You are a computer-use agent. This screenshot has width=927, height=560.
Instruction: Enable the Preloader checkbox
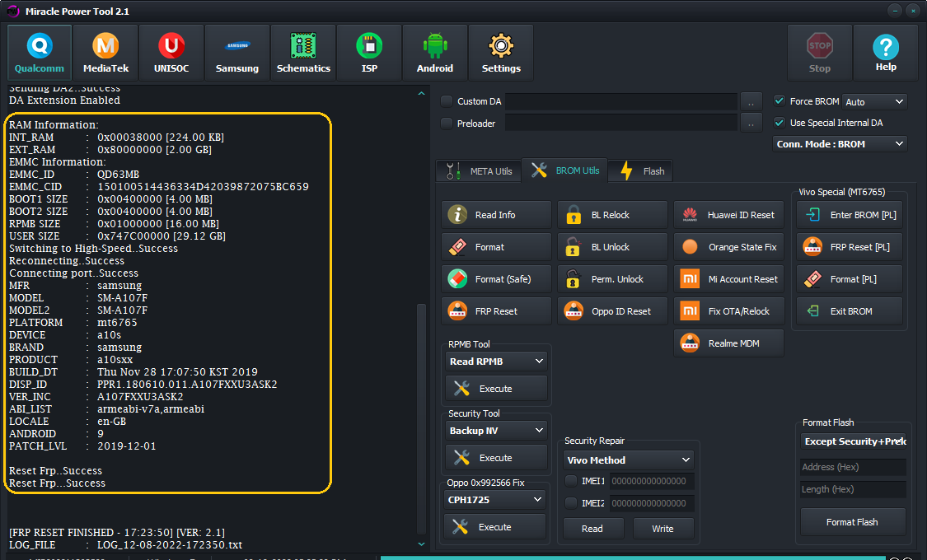click(447, 123)
